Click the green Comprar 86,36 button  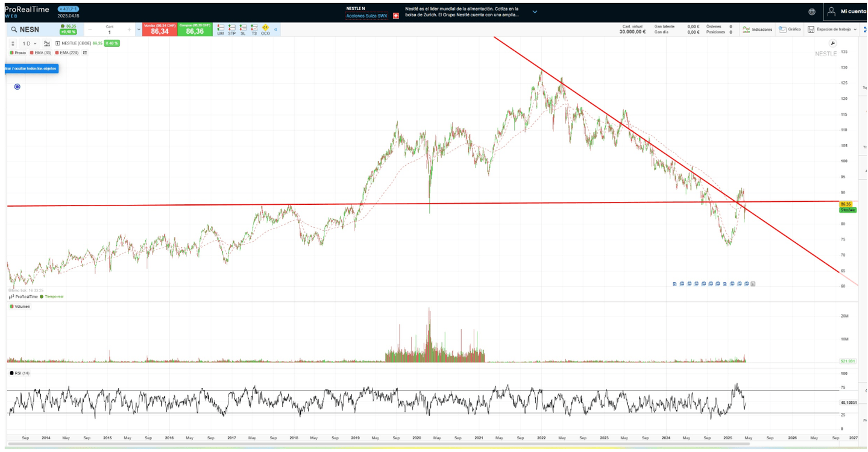coord(195,30)
